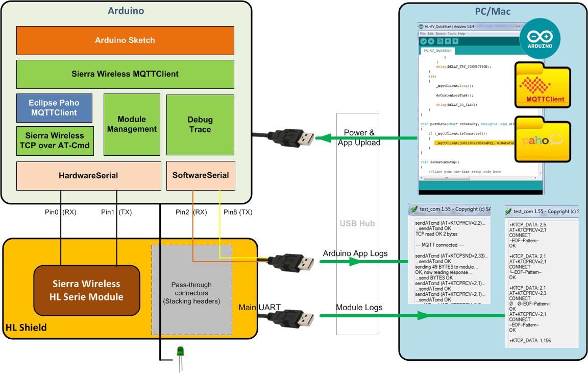Click the Verify checkmark button in Arduino toolbar

point(423,41)
